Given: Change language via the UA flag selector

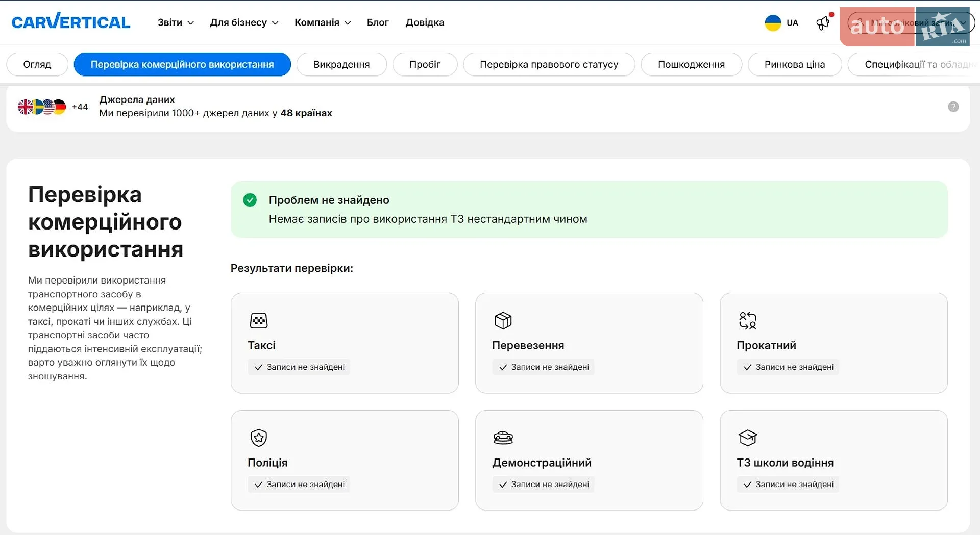Looking at the screenshot, I should tap(781, 23).
